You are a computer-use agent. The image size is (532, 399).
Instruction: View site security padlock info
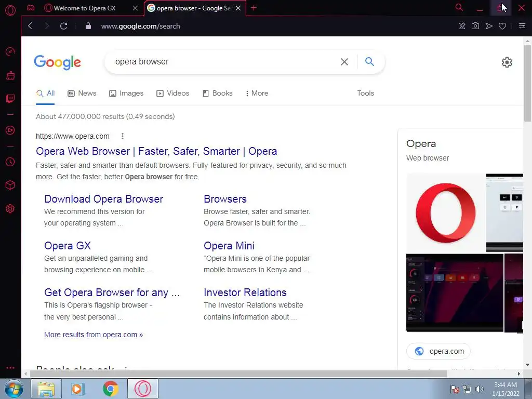pos(88,26)
